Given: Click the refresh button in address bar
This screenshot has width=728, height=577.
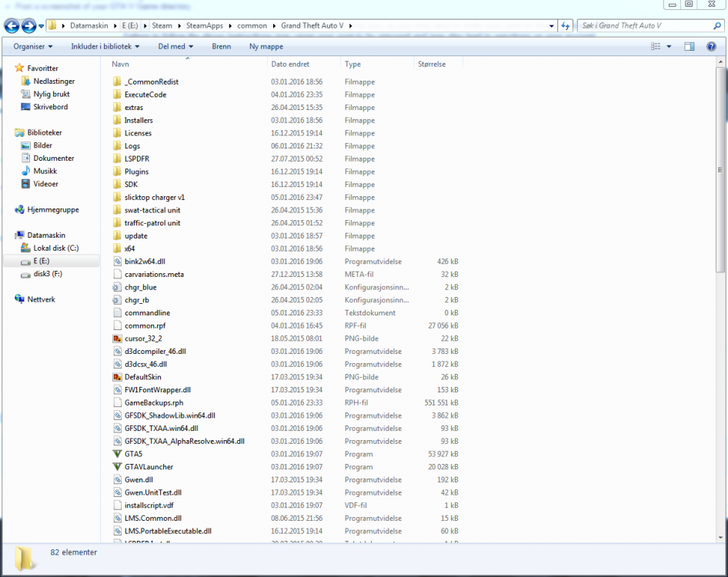Looking at the screenshot, I should tap(566, 26).
